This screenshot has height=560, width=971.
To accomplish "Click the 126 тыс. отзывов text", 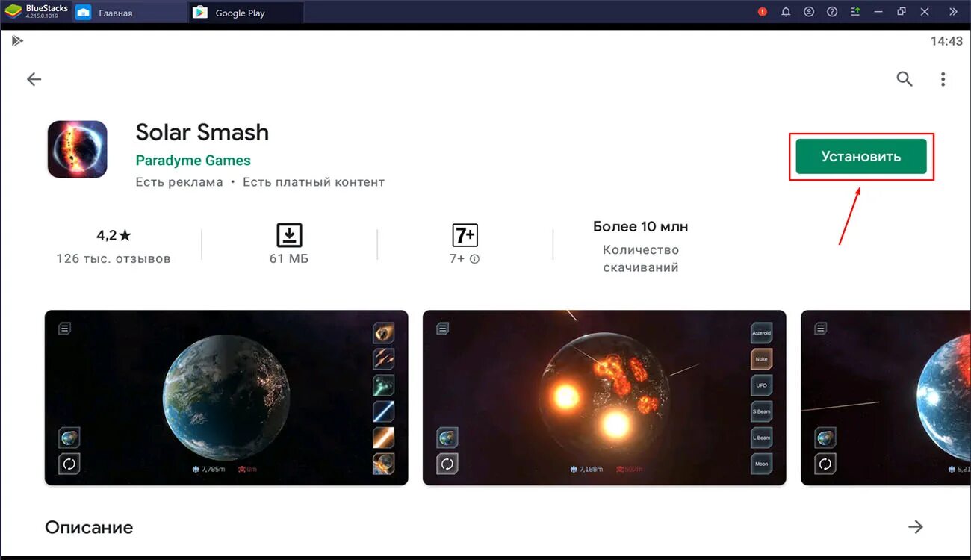I will 114,259.
